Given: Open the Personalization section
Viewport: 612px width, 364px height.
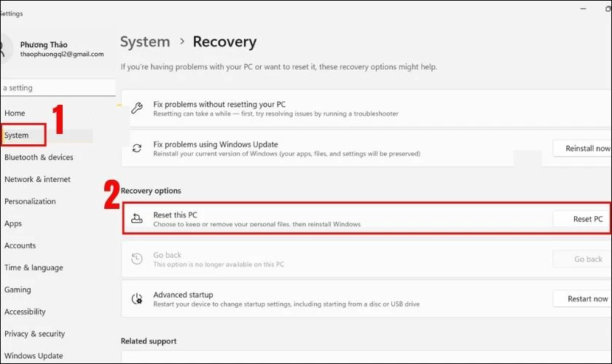Looking at the screenshot, I should tap(30, 202).
